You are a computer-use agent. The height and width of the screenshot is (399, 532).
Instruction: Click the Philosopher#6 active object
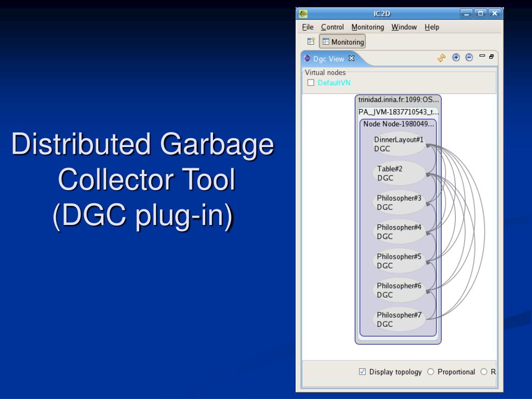[x=398, y=290]
